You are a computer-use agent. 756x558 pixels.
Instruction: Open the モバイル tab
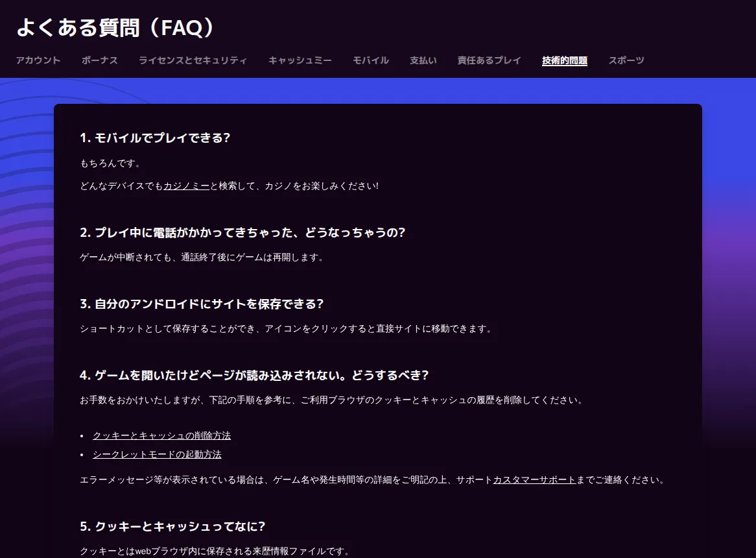(371, 60)
